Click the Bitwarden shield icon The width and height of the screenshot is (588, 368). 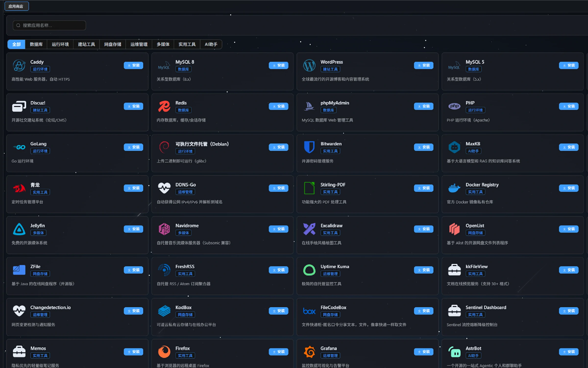pyautogui.click(x=309, y=147)
